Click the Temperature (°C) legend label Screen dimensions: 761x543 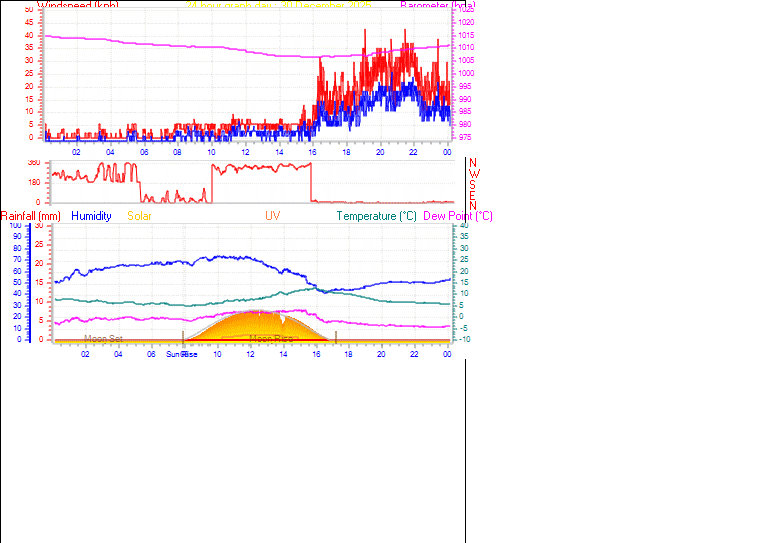(376, 216)
